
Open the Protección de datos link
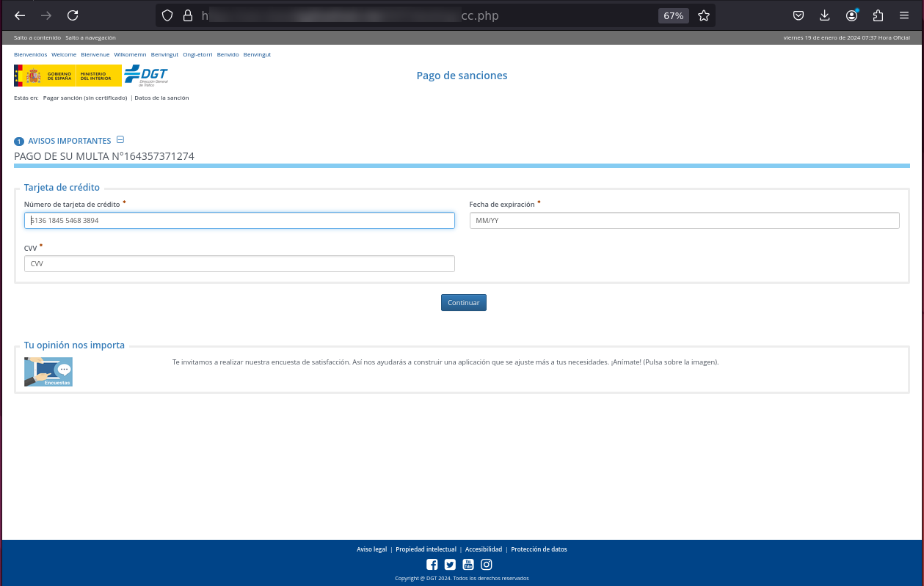point(539,549)
